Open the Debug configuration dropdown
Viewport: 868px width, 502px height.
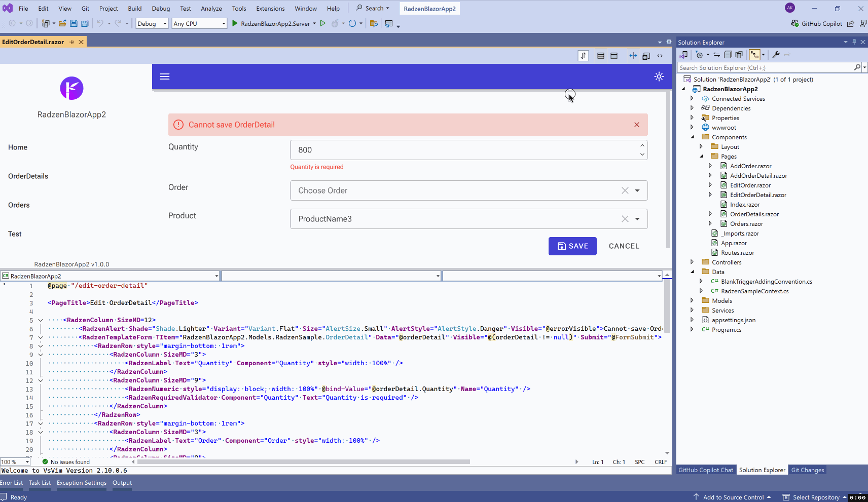(152, 23)
